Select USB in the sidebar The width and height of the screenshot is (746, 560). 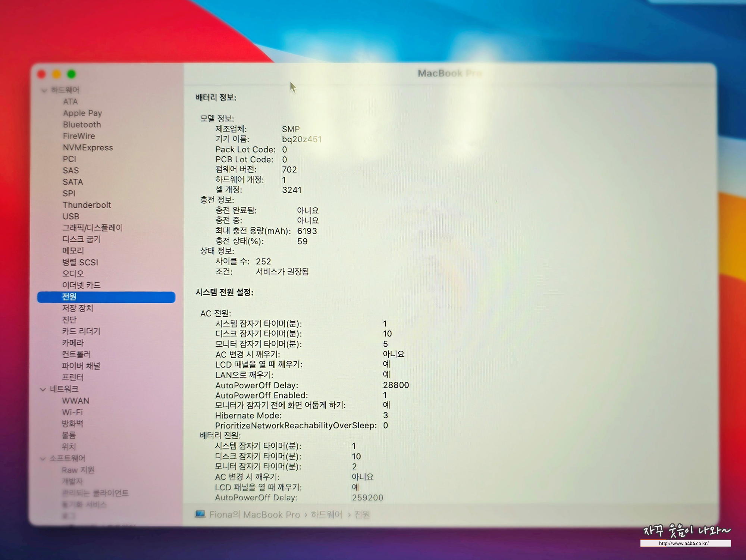click(71, 216)
